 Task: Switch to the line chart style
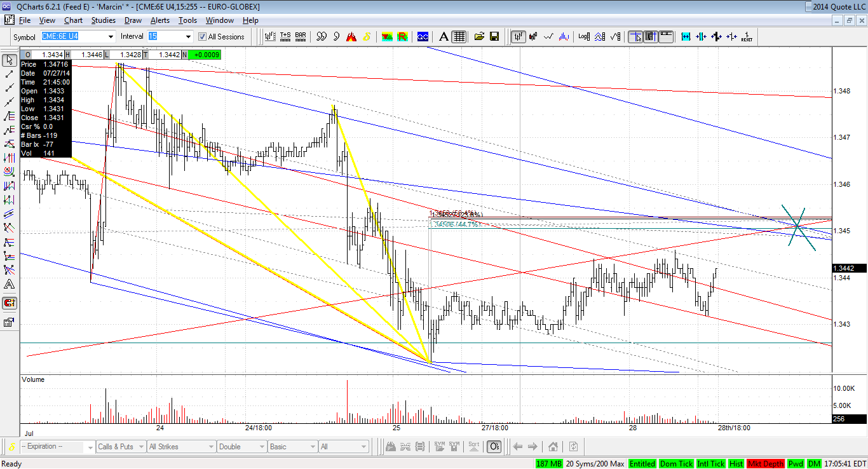pos(548,36)
